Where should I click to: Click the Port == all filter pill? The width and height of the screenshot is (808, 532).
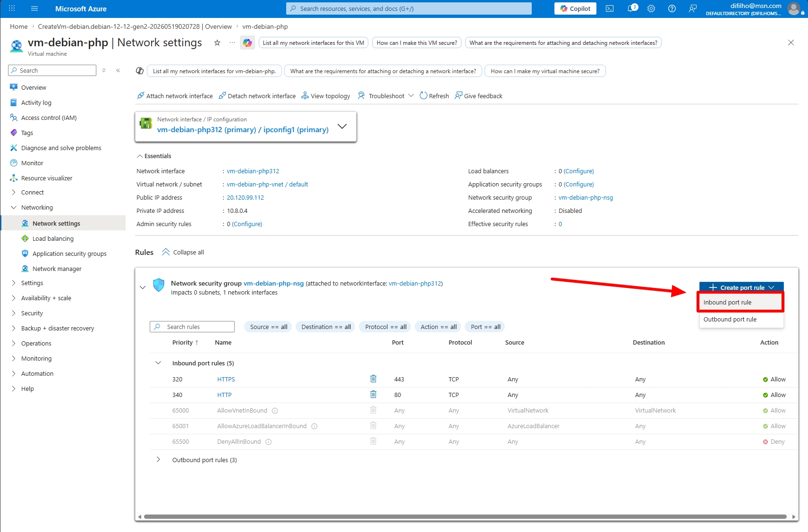(485, 327)
